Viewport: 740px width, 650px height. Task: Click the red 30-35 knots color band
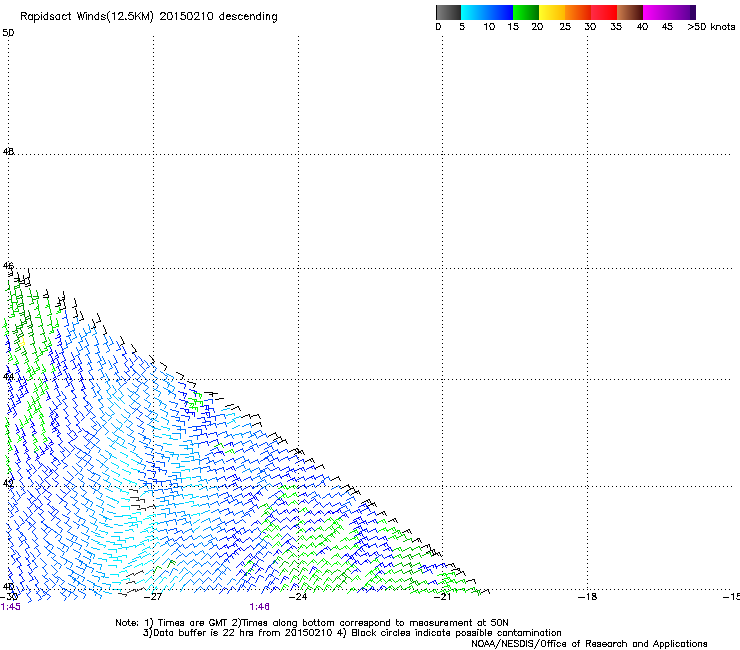tap(604, 12)
